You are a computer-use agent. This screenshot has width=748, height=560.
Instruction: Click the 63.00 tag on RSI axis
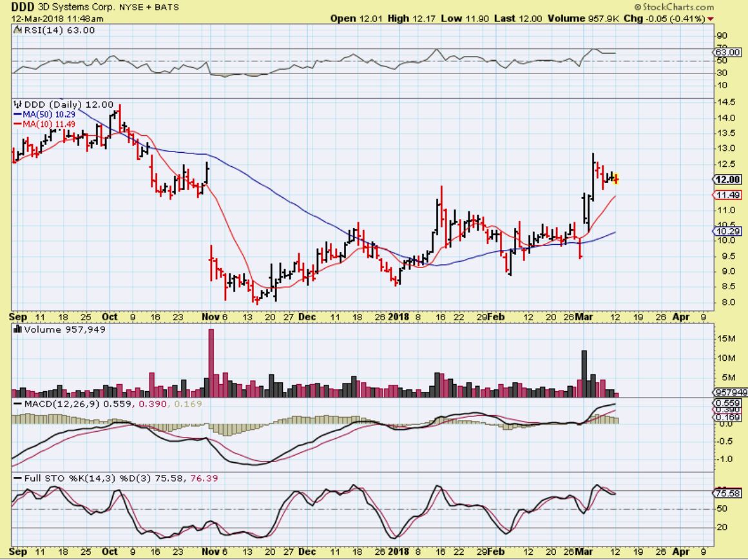(728, 52)
